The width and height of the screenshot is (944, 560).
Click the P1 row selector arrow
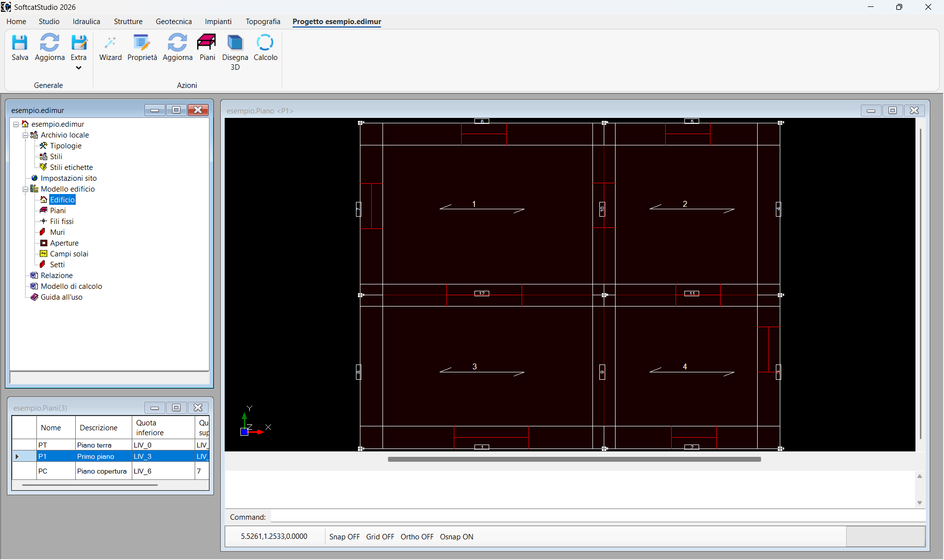(17, 457)
